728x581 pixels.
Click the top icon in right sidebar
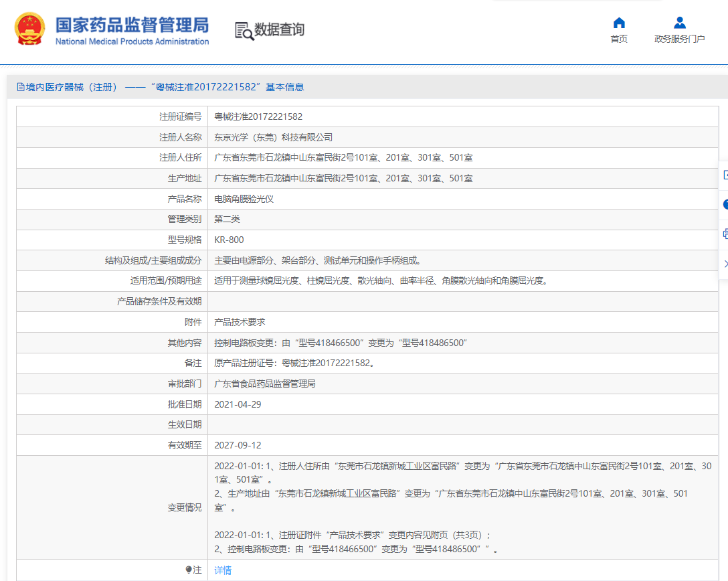[725, 175]
